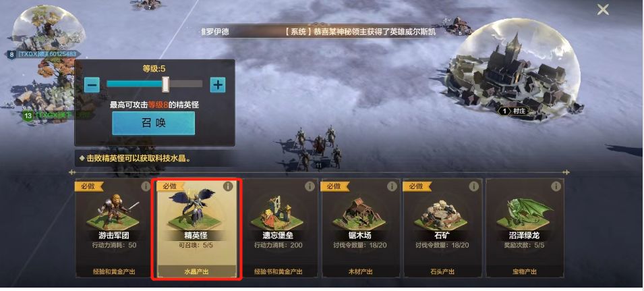This screenshot has height=291, width=644.
Task: Increase level with the plus button
Action: (218, 84)
